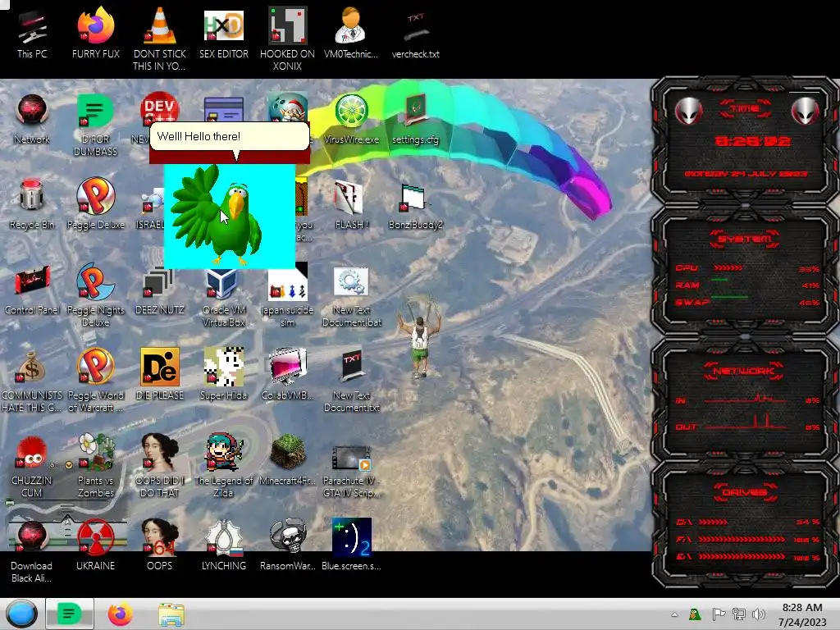The width and height of the screenshot is (840, 630).
Task: Click the parrot tray icon
Action: [x=695, y=614]
